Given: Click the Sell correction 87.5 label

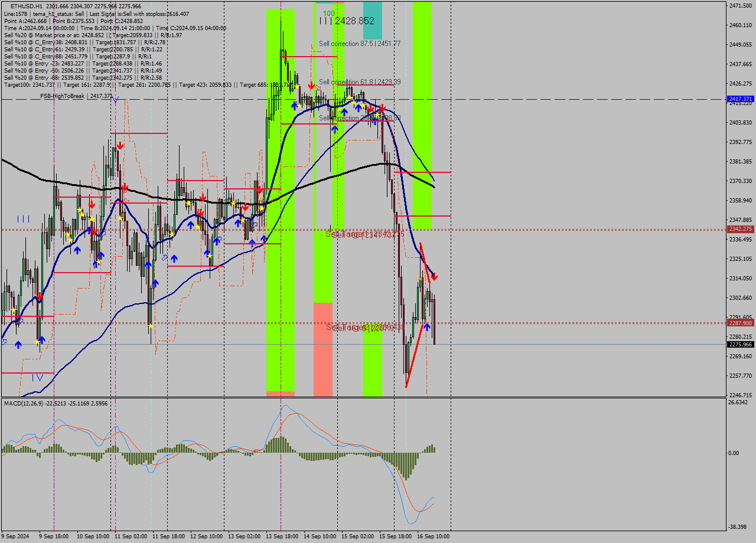Looking at the screenshot, I should (x=359, y=44).
